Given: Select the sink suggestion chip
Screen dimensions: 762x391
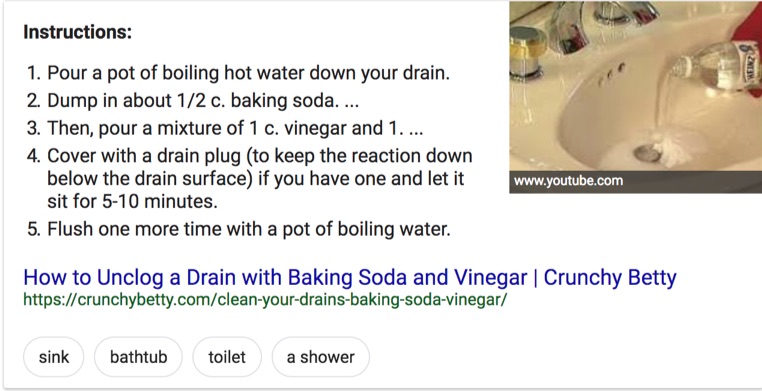Looking at the screenshot, I should (x=53, y=357).
